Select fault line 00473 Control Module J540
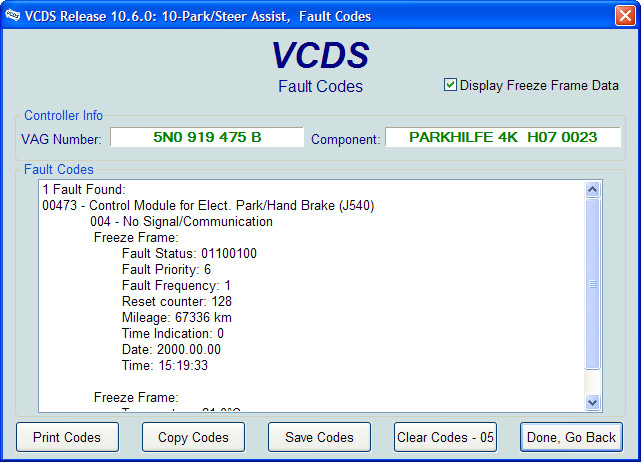The height and width of the screenshot is (462, 641). [x=208, y=205]
